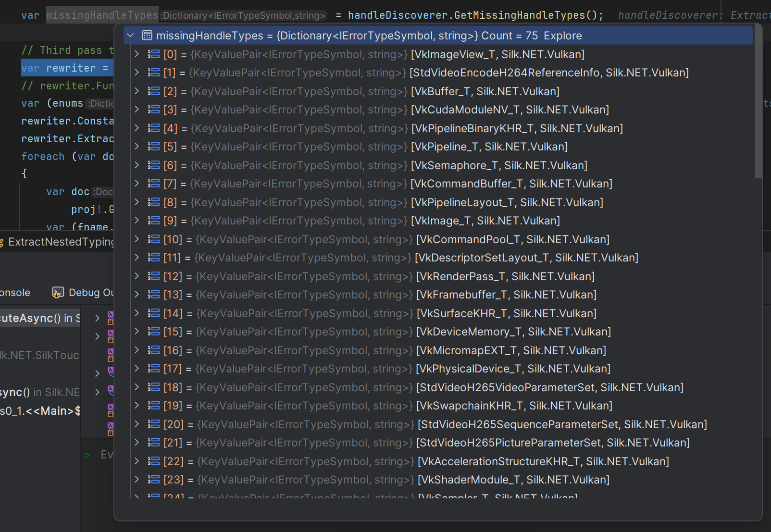Select the VkAccelerationStructureKHR_T value text

click(x=543, y=461)
